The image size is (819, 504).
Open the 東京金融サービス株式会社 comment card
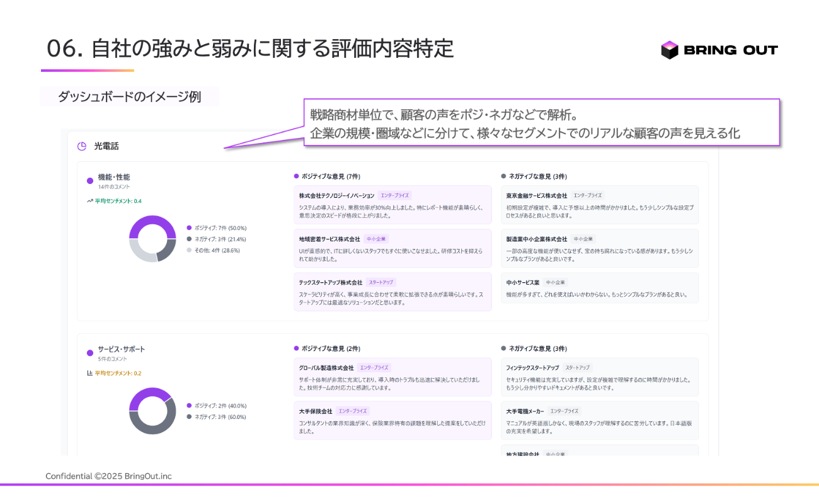click(x=599, y=205)
